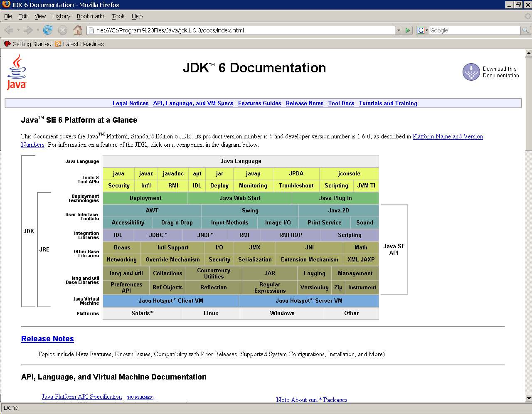Click the vertical scrollbar up arrow
The image size is (532, 414).
click(528, 53)
